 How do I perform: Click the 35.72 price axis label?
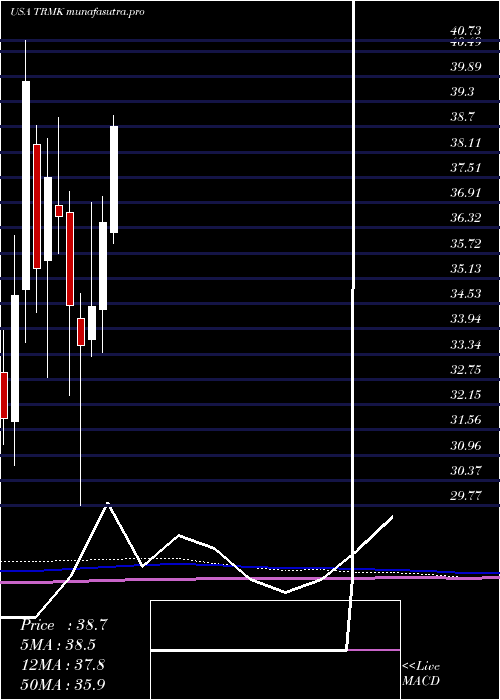(466, 244)
